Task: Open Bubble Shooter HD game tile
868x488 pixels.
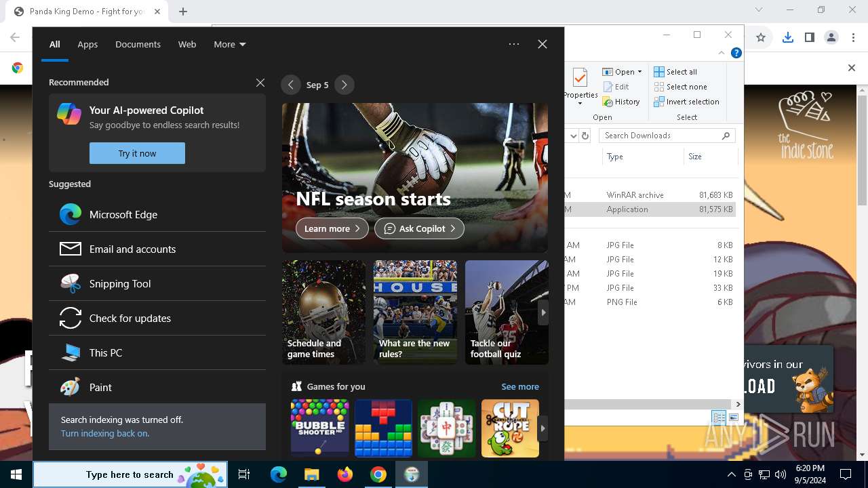Action: (319, 428)
